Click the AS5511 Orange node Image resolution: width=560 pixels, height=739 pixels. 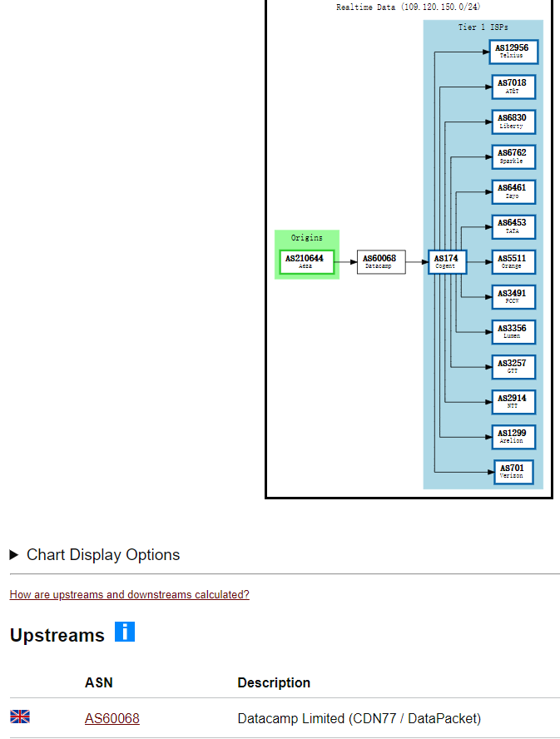point(513,261)
